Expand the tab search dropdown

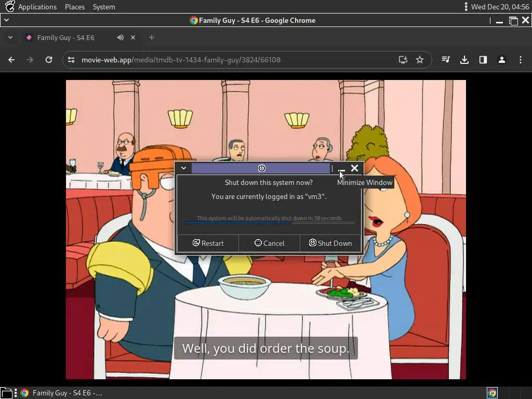10,37
